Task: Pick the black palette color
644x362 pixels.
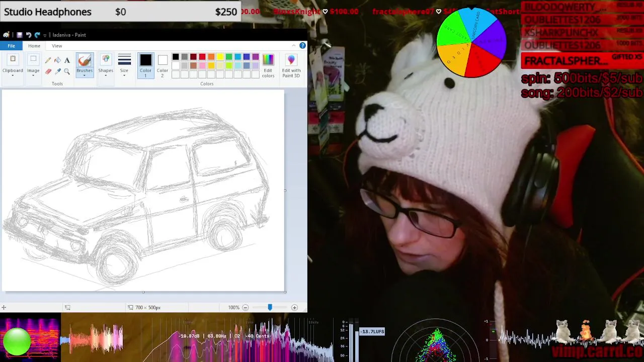Action: click(176, 57)
